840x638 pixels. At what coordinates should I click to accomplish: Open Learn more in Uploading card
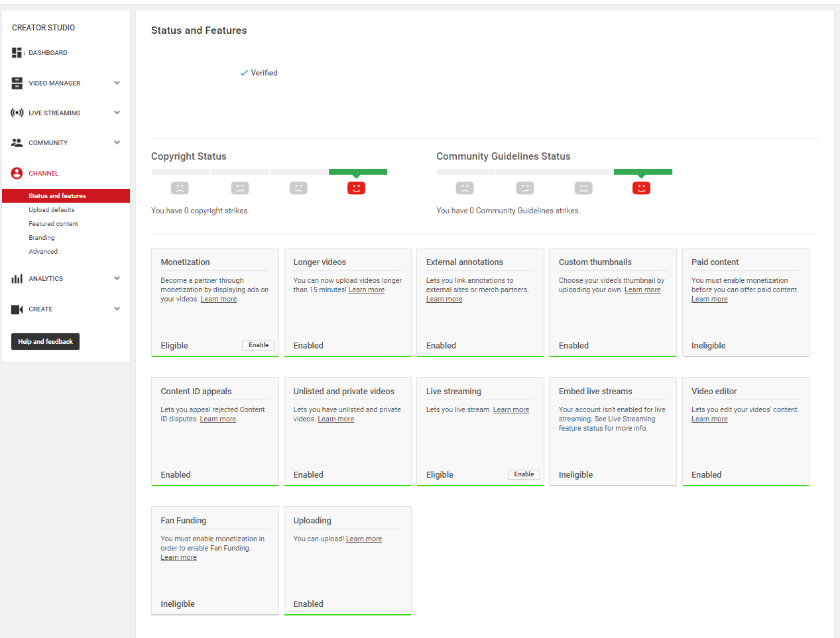[x=364, y=539]
